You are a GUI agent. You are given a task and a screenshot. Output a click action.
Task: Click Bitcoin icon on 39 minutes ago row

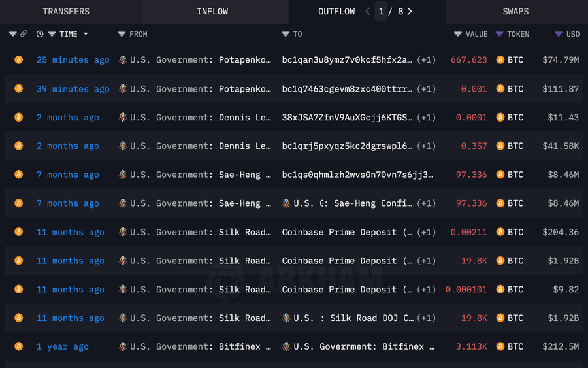[x=18, y=88]
